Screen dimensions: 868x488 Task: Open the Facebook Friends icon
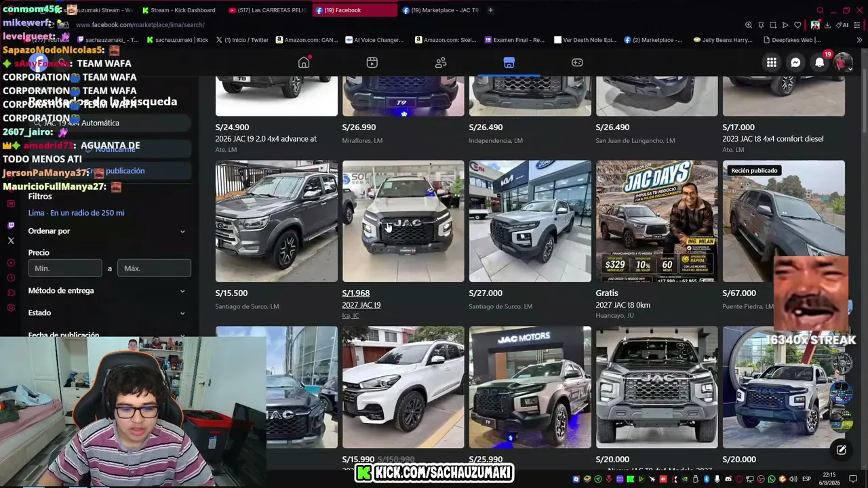pyautogui.click(x=441, y=62)
